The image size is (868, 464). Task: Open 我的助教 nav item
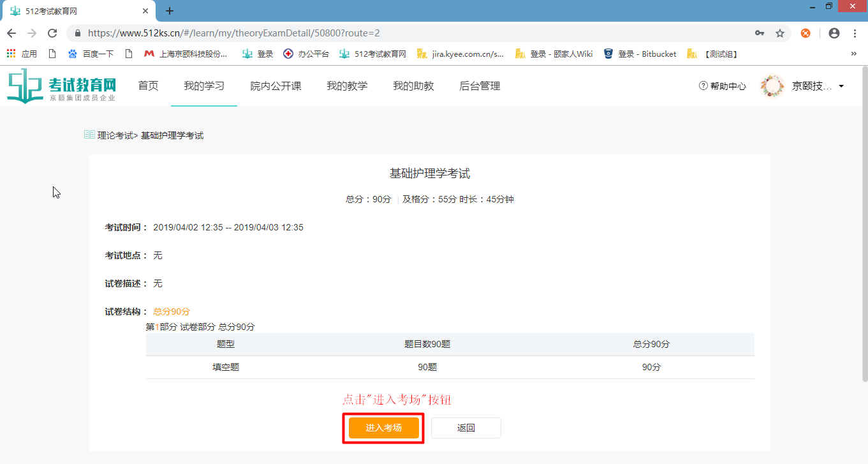(413, 86)
